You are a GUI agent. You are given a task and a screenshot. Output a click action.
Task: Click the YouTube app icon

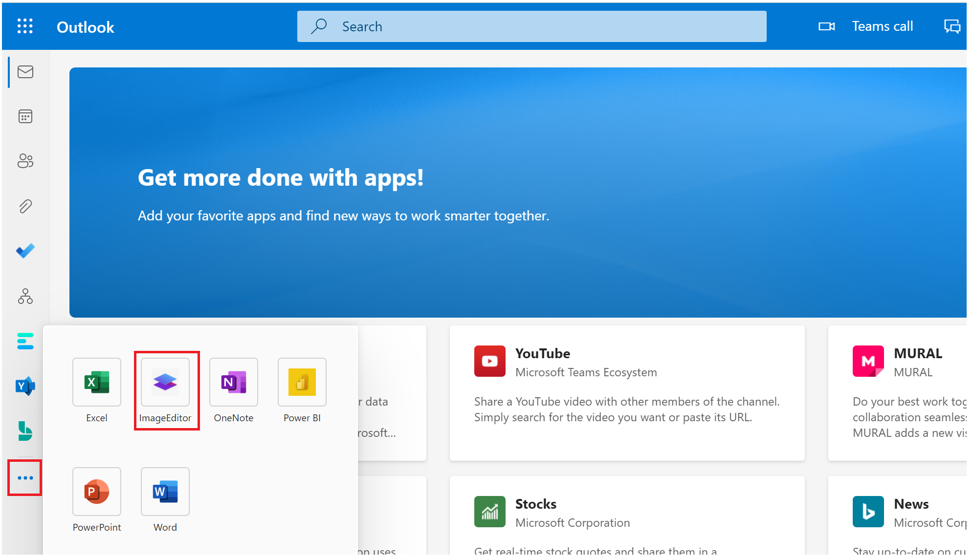point(490,361)
